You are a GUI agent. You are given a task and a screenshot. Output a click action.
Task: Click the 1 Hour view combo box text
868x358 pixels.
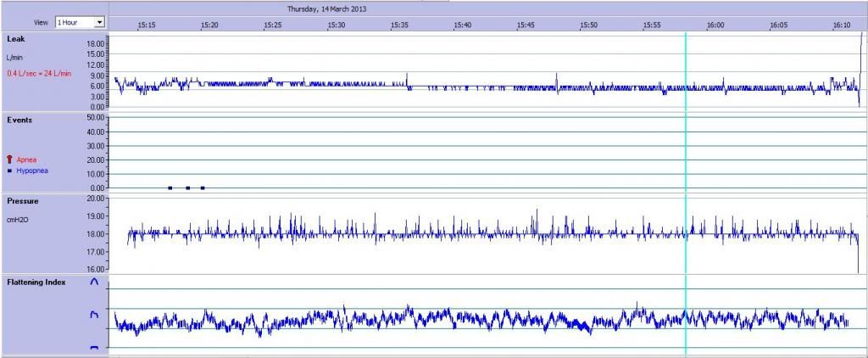coord(74,22)
